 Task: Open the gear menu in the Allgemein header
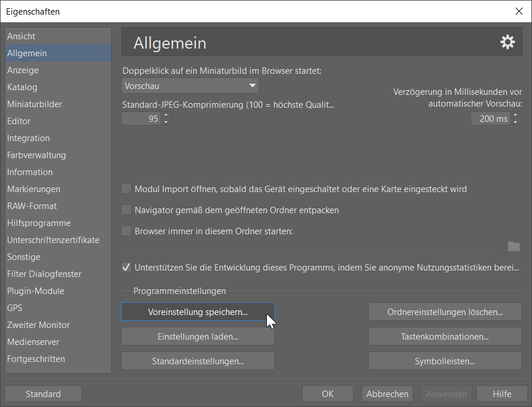coord(507,41)
